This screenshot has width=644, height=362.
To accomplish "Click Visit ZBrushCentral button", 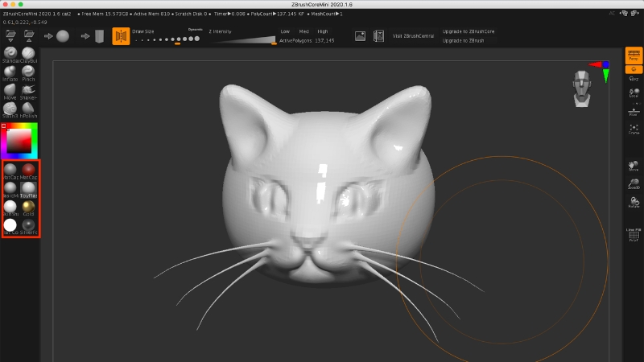I will pyautogui.click(x=413, y=36).
